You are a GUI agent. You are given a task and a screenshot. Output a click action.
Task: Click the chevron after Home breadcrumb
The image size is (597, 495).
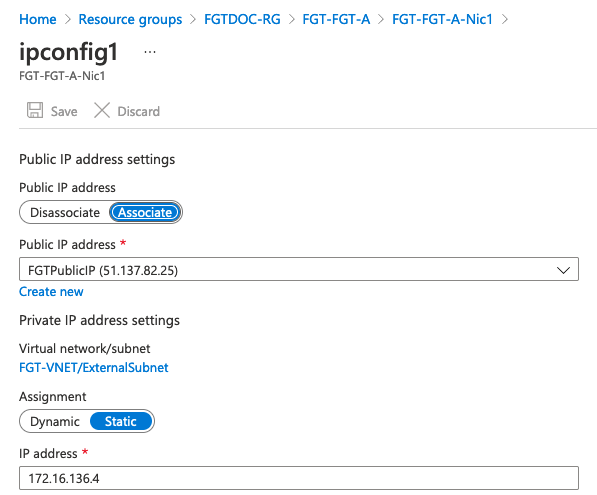click(x=68, y=19)
